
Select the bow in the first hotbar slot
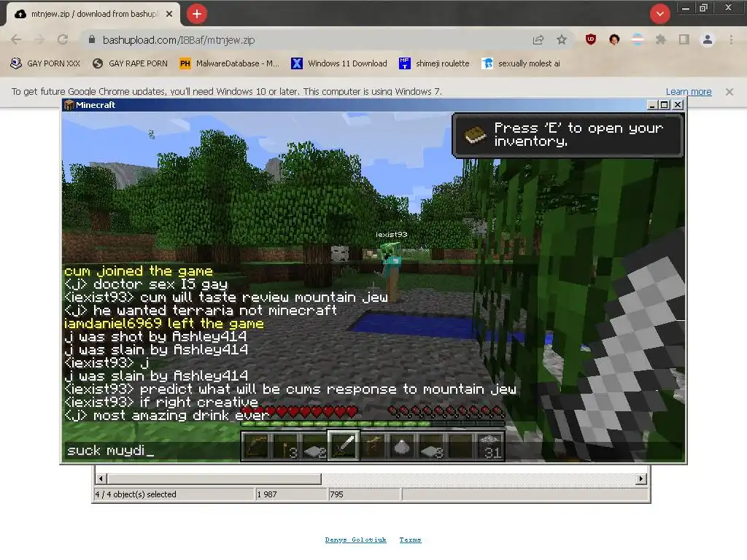coord(256,446)
